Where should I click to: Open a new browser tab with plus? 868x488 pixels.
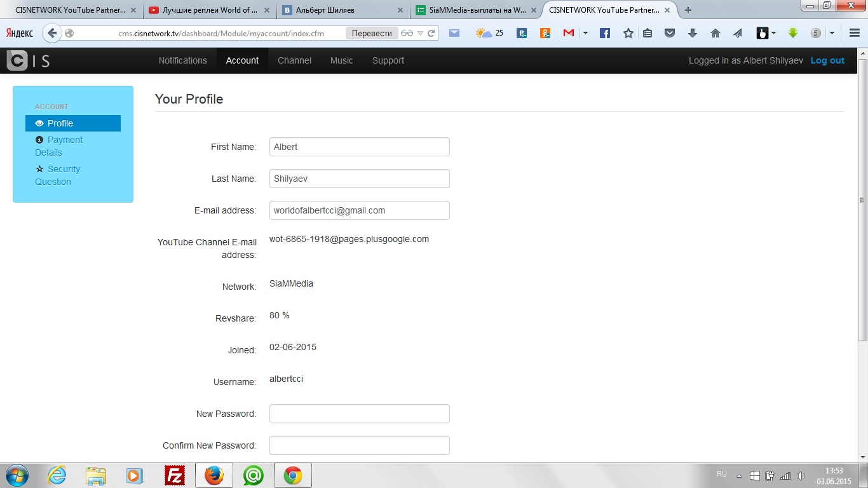click(688, 10)
